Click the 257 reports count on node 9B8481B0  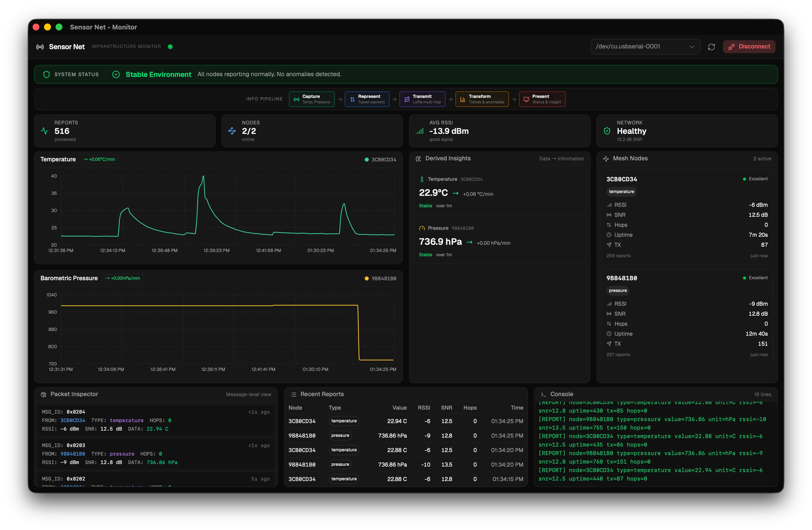(x=618, y=355)
